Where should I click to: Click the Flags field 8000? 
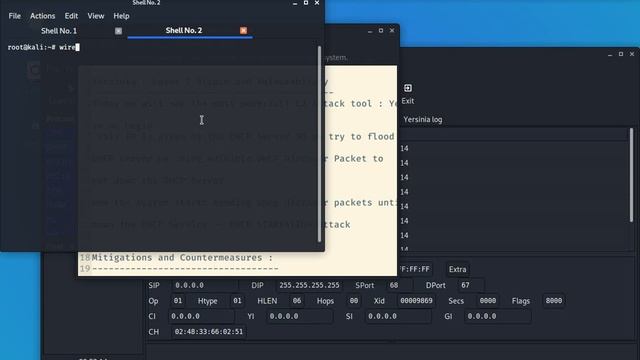[553, 301]
